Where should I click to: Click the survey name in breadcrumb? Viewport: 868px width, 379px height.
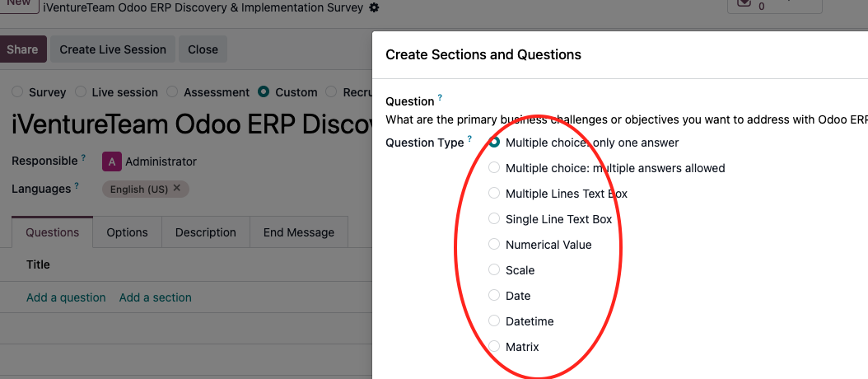tap(203, 7)
